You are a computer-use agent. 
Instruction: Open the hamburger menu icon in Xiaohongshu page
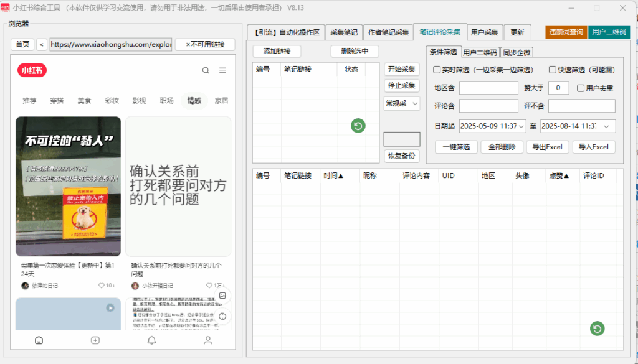click(x=222, y=70)
